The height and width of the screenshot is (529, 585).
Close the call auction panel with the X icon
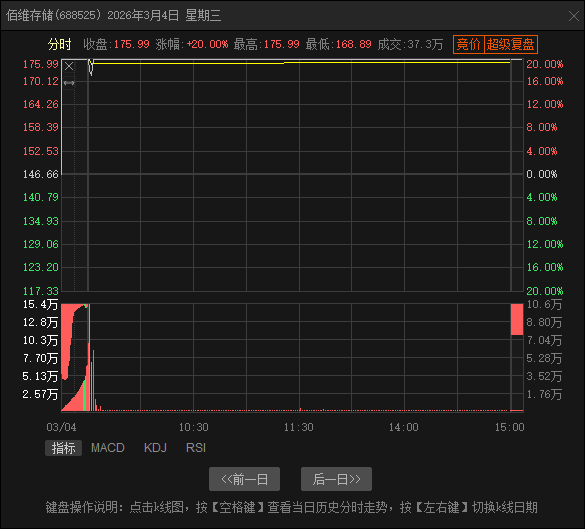click(x=69, y=66)
